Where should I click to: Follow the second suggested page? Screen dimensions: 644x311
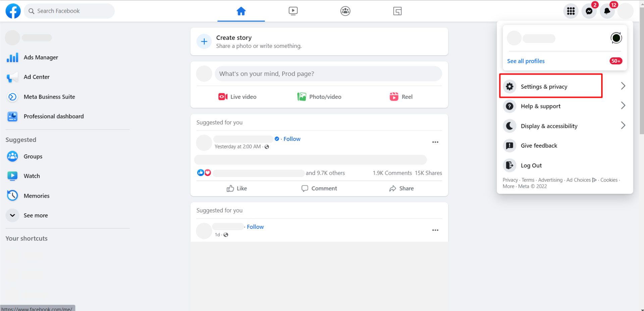[255, 227]
